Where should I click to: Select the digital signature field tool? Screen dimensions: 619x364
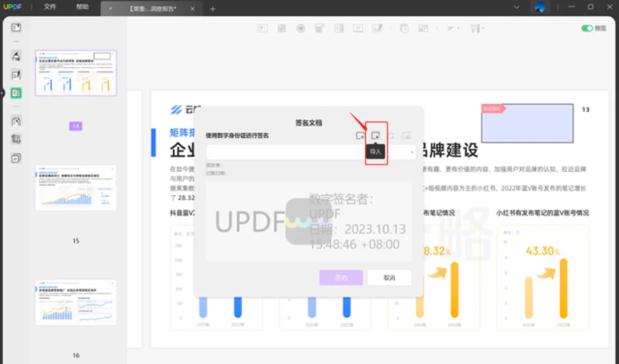pos(377,29)
